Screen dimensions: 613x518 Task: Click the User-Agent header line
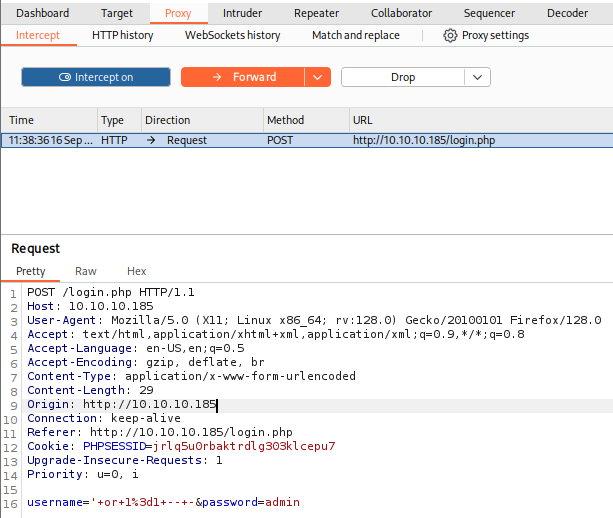(314, 321)
